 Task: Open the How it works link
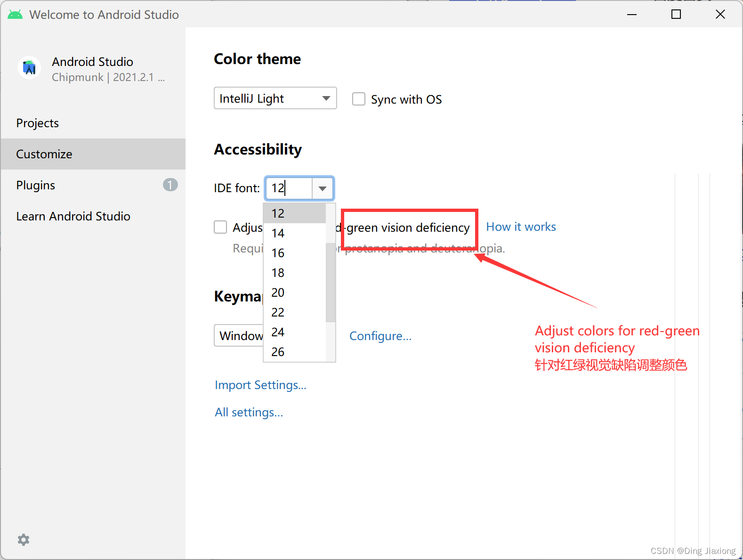[521, 227]
